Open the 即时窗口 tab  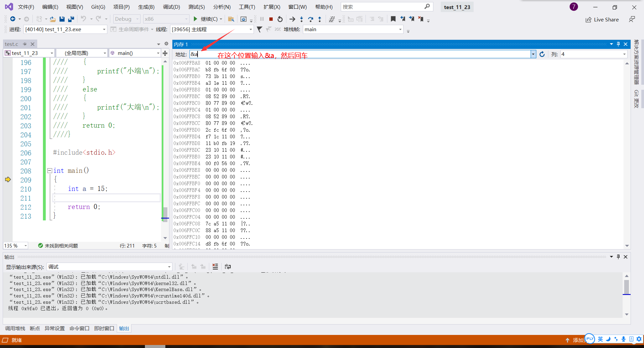pyautogui.click(x=104, y=329)
